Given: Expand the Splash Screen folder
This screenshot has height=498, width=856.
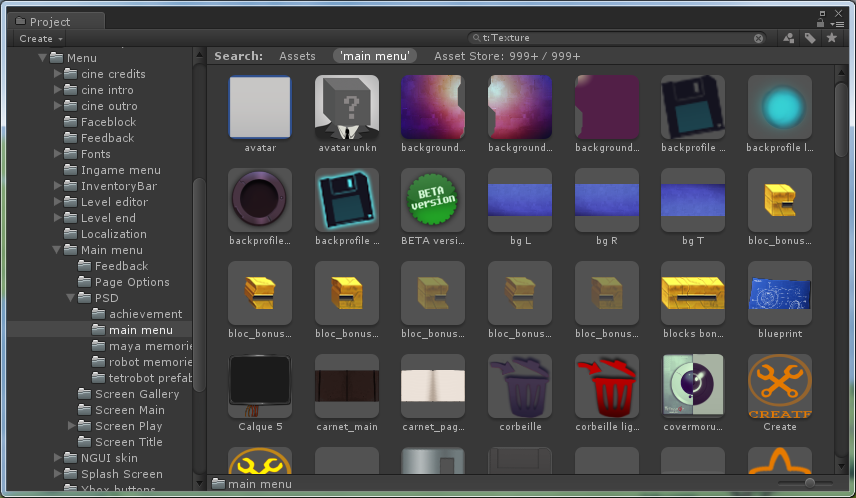Looking at the screenshot, I should pos(57,473).
